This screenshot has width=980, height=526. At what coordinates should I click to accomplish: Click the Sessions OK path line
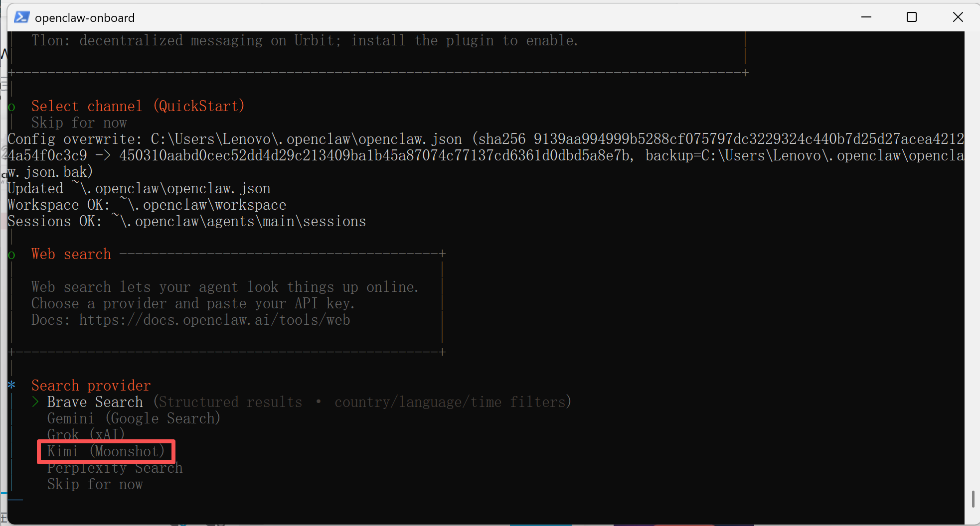187,221
